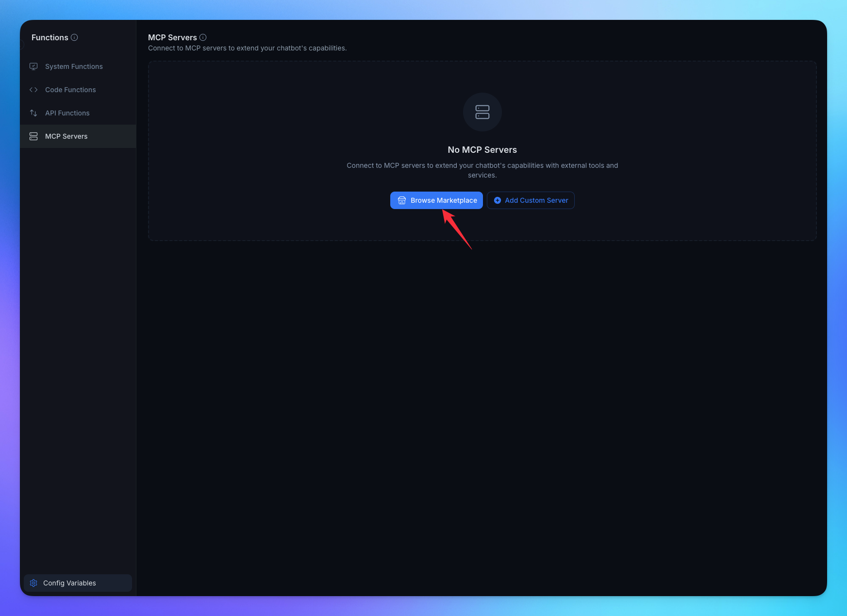This screenshot has height=616, width=847.
Task: Add a custom MCP server
Action: tap(531, 200)
